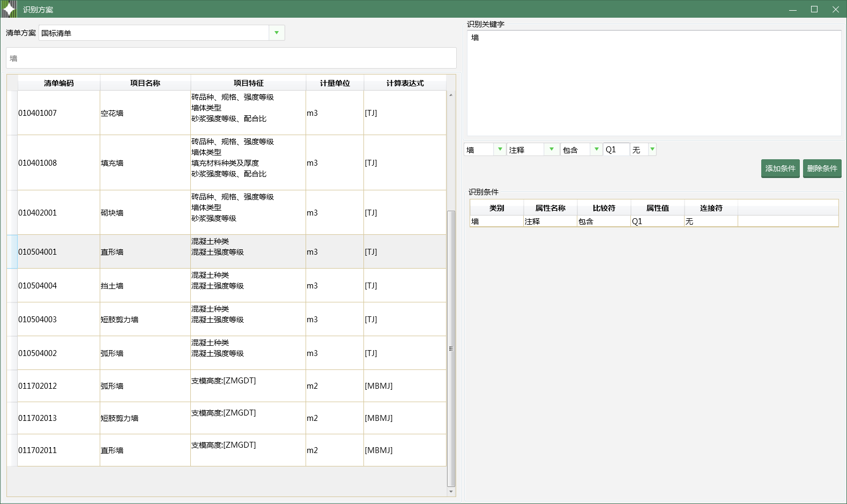
Task: Click the 删除条件 button
Action: [822, 168]
